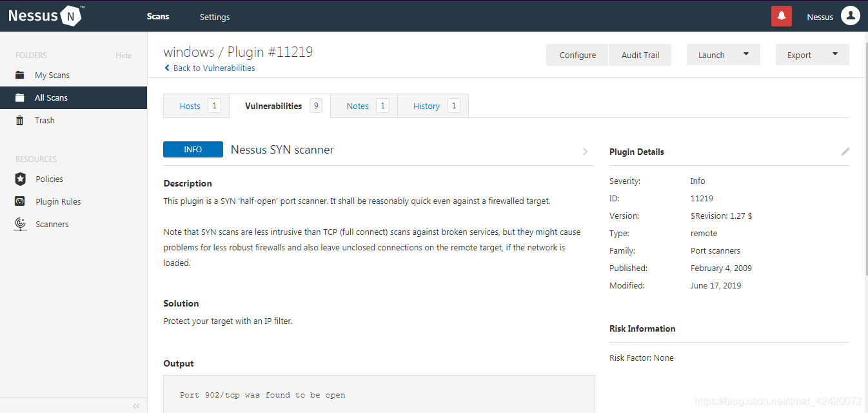Click the windows / Plugin #11219 heading
The height and width of the screenshot is (413, 868).
[238, 52]
